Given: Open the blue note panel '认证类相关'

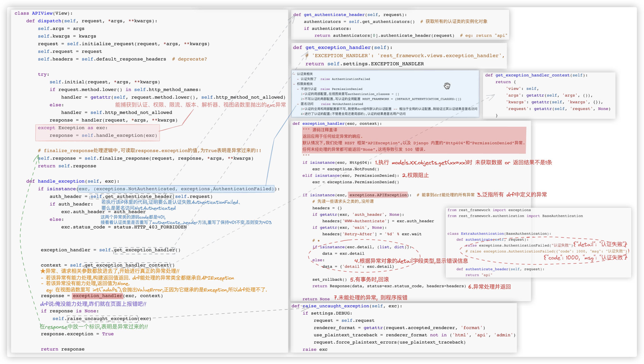Looking at the screenshot, I should click(385, 94).
